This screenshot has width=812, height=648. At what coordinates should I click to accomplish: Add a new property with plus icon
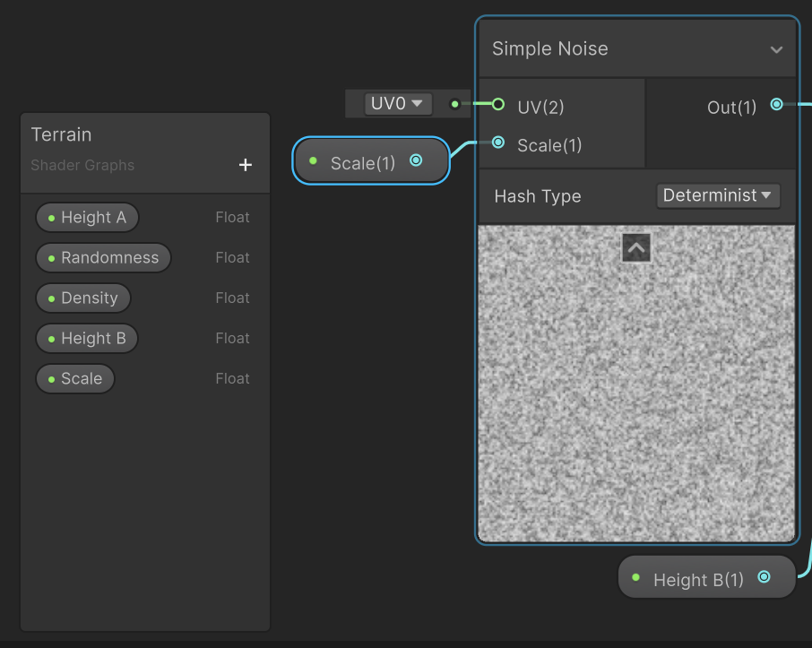pos(245,165)
